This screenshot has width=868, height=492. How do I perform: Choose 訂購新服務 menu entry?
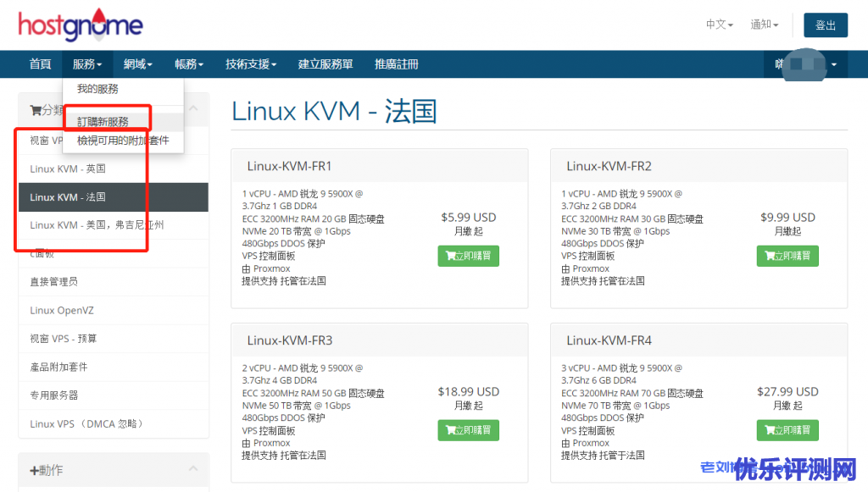point(103,122)
